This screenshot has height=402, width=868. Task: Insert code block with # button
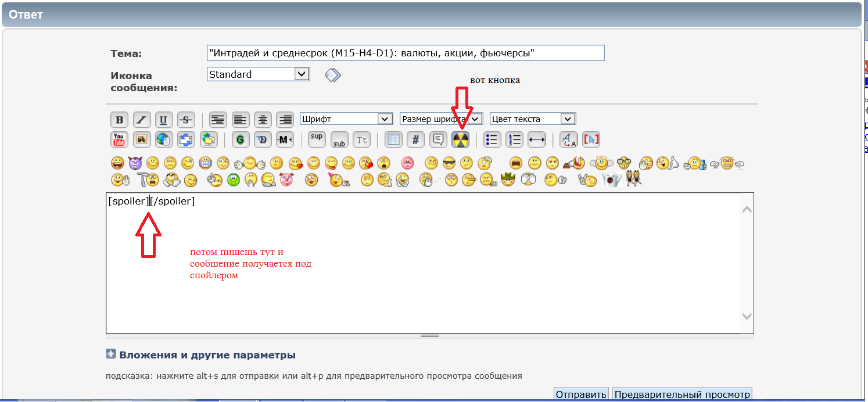(x=415, y=139)
